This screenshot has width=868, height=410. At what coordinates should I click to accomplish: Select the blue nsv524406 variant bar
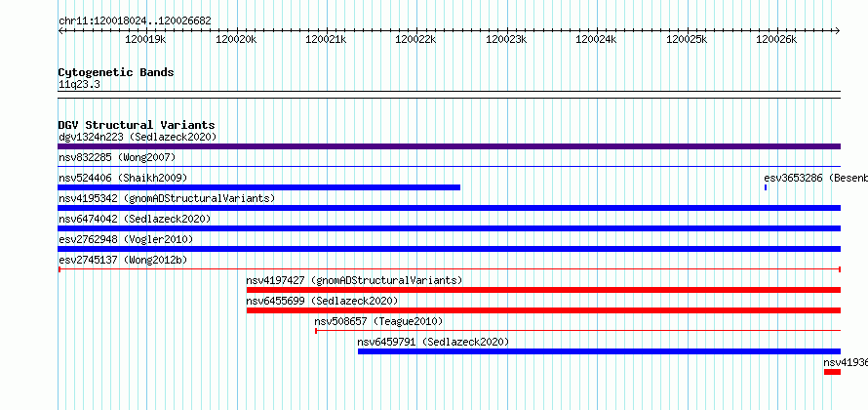pyautogui.click(x=259, y=187)
